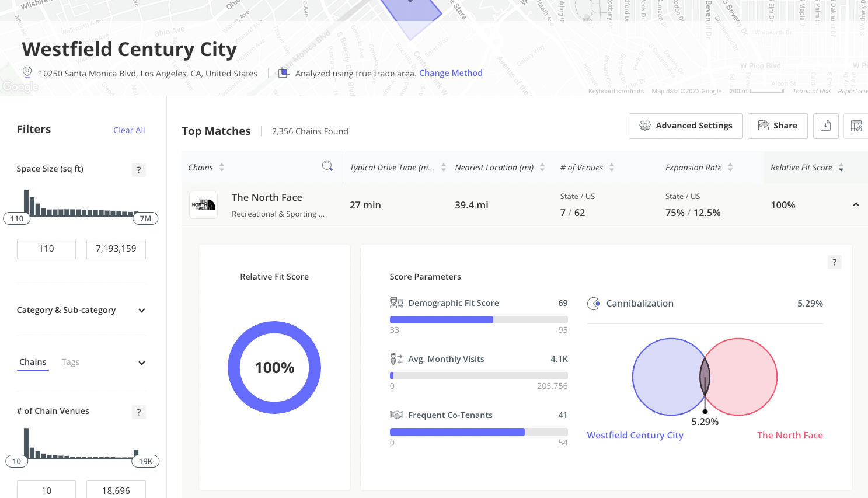Toggle sorting on Relative Fit Score column
The width and height of the screenshot is (868, 498).
tap(841, 167)
